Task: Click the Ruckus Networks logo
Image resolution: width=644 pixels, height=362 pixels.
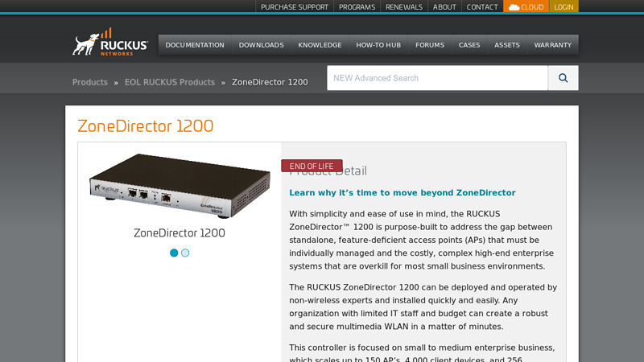Action: [x=110, y=42]
